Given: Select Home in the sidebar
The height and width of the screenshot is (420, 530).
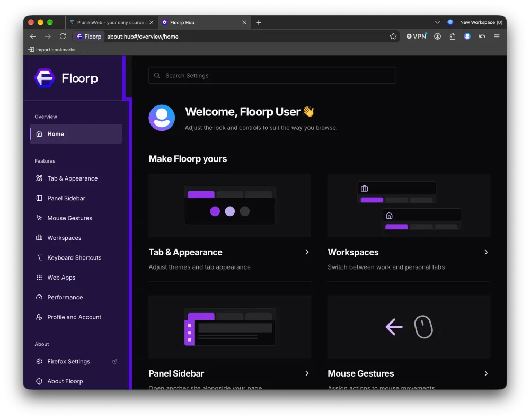Looking at the screenshot, I should [76, 134].
